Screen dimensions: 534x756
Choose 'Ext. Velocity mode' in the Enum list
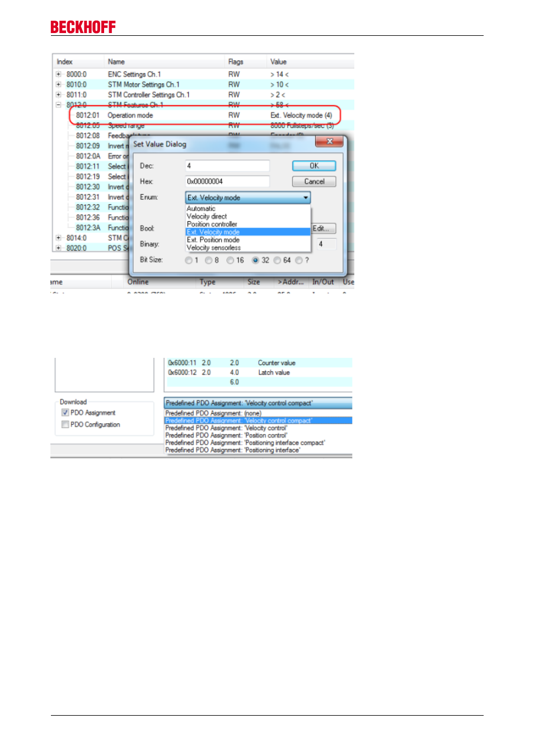[x=248, y=232]
